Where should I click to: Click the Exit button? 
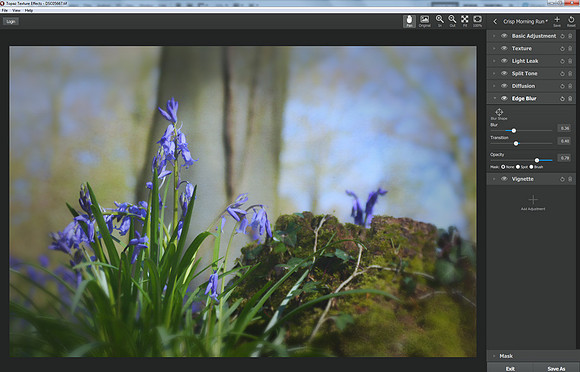pyautogui.click(x=510, y=369)
